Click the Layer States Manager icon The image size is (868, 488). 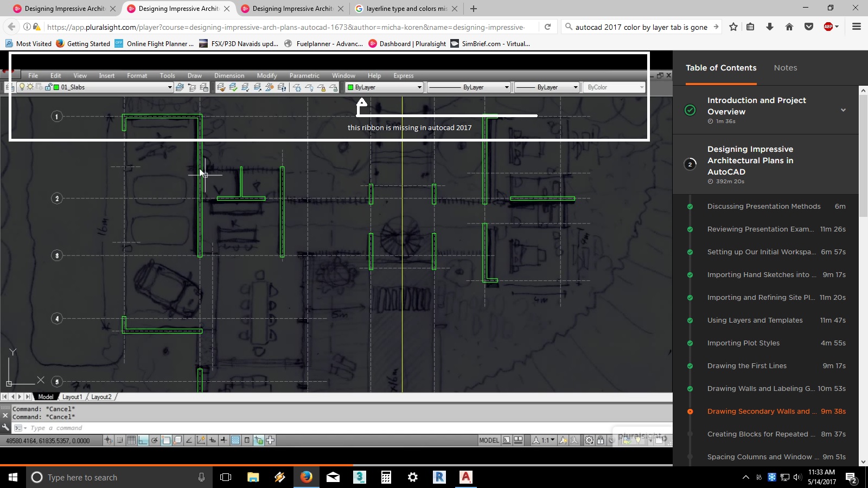point(204,87)
